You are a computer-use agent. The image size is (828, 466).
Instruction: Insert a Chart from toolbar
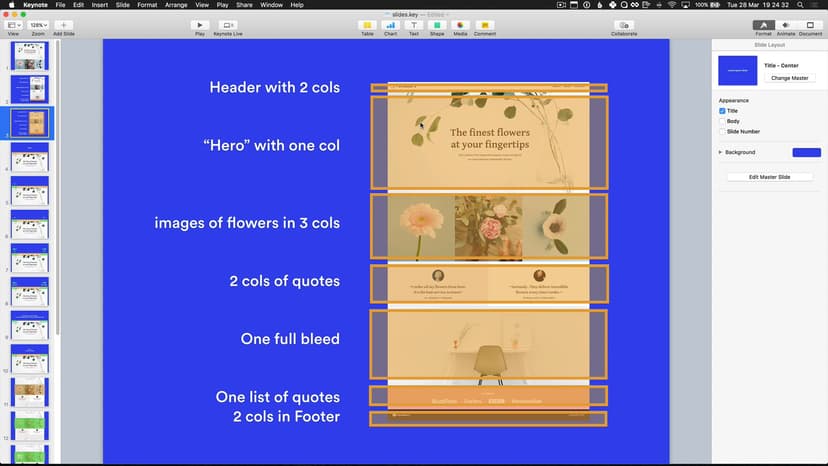click(390, 24)
